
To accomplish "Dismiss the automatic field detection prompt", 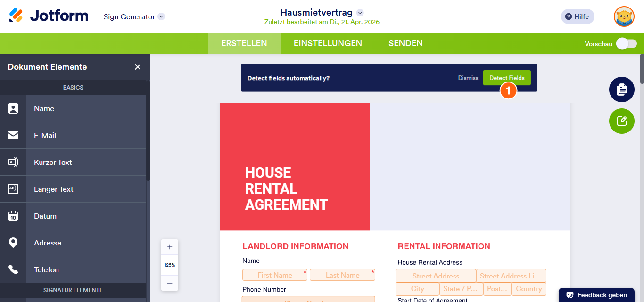I will [x=468, y=78].
